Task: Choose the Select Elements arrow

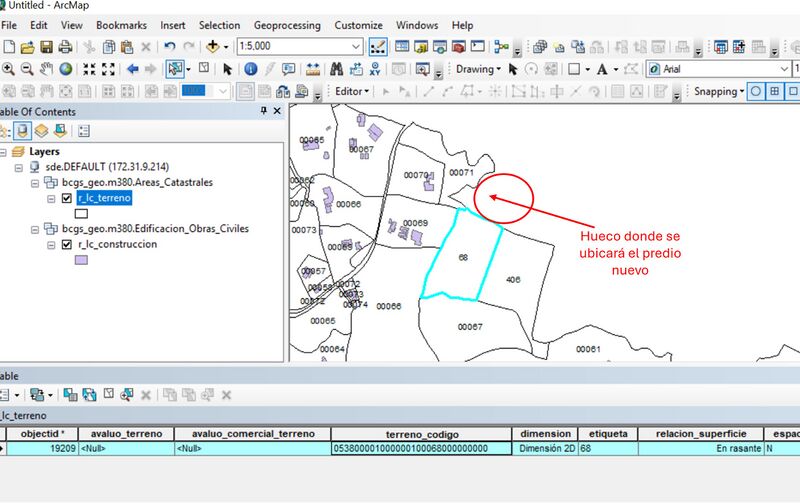Action: pos(228,69)
